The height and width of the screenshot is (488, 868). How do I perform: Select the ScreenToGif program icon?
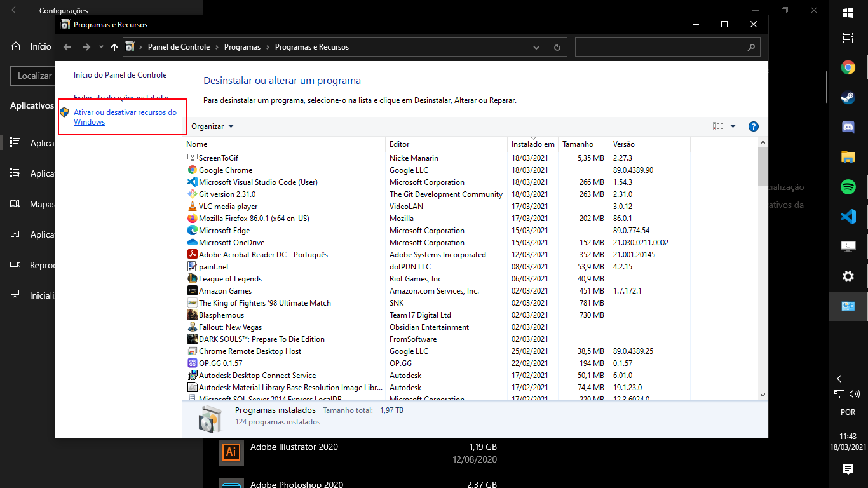(193, 158)
